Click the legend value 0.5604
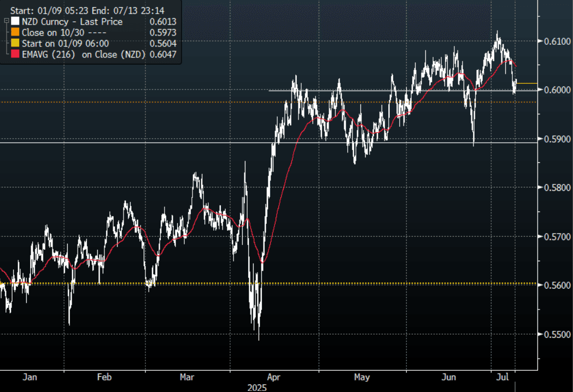Viewport: 573px width, 392px height. point(163,44)
